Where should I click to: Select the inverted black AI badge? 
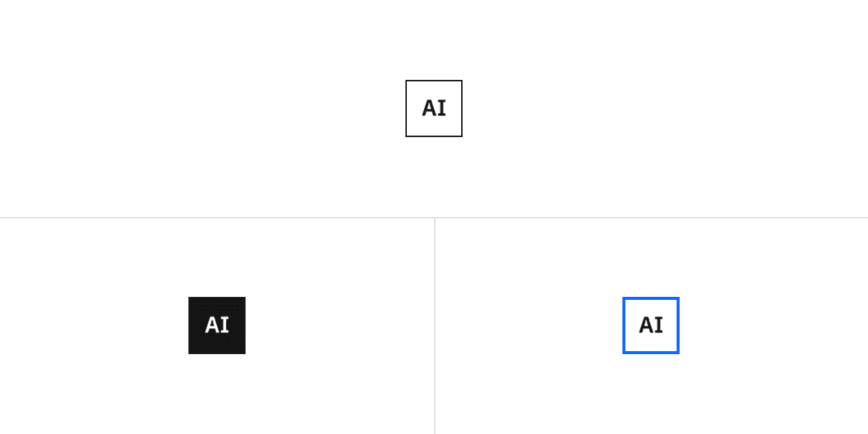click(x=217, y=325)
